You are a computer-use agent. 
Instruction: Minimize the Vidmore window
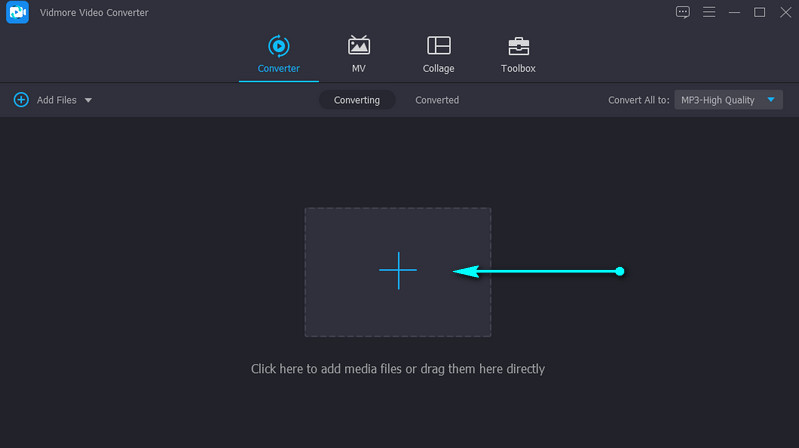tap(734, 12)
